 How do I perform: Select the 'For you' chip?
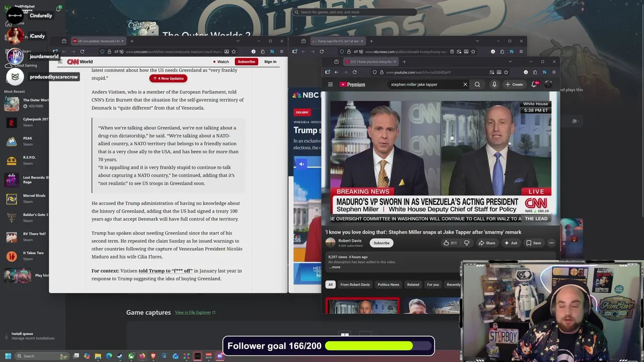coord(433,285)
